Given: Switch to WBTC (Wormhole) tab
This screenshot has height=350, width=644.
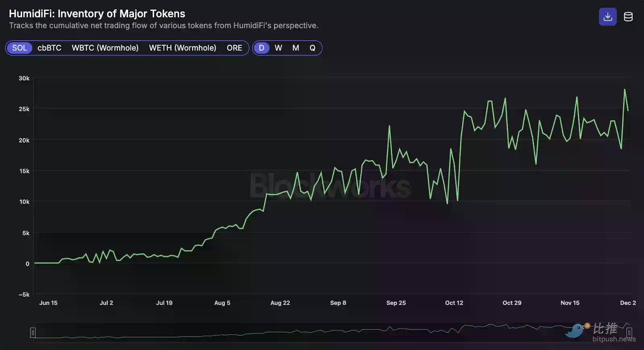Looking at the screenshot, I should click(105, 48).
